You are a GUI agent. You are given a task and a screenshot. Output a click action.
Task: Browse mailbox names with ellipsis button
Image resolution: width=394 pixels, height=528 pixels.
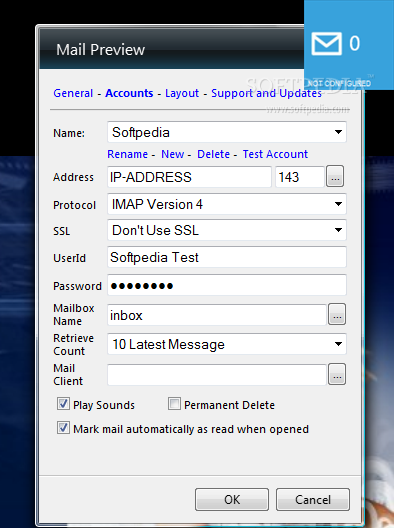tap(337, 314)
